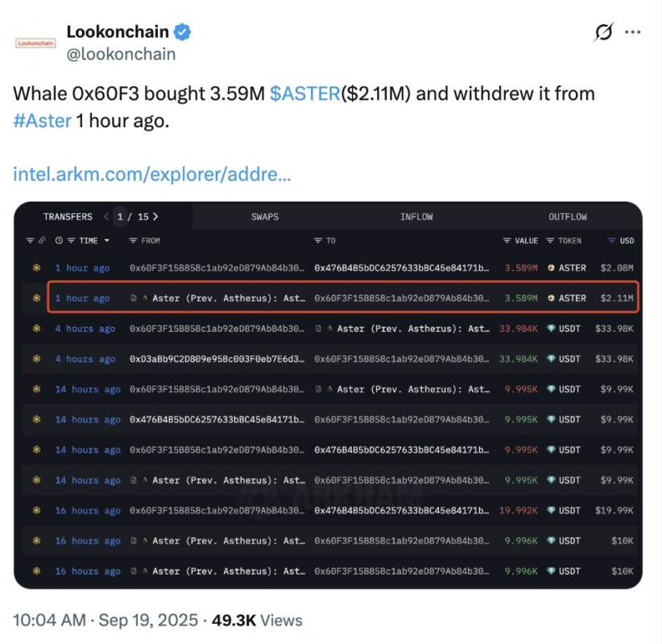662x644 pixels.
Task: Go to the next transfers page
Action: (x=155, y=217)
